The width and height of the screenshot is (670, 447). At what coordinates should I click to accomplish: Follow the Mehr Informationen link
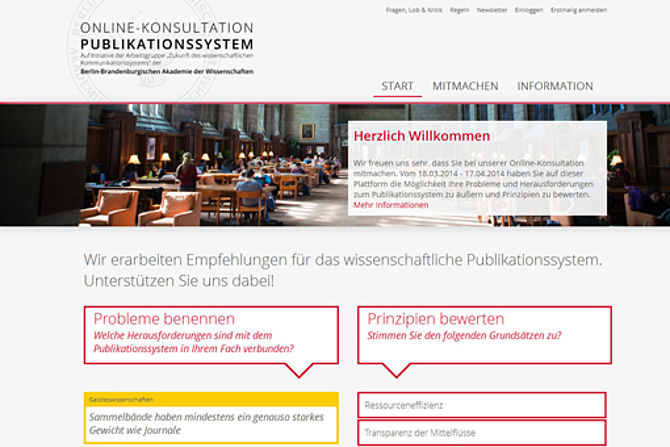pyautogui.click(x=391, y=205)
